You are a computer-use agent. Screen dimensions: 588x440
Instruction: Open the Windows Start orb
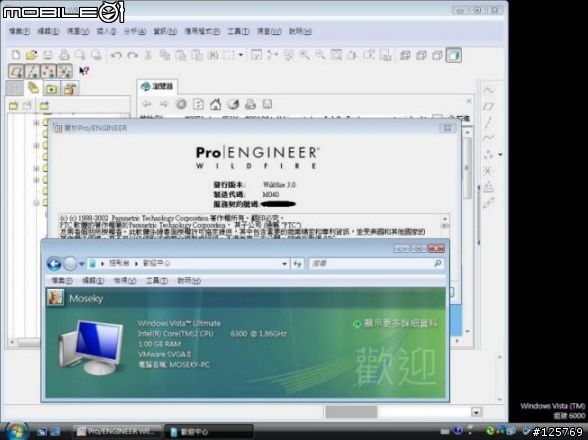point(17,431)
